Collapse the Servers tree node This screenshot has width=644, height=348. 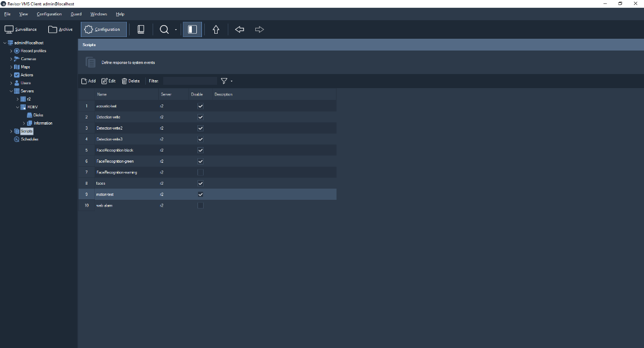coord(11,91)
